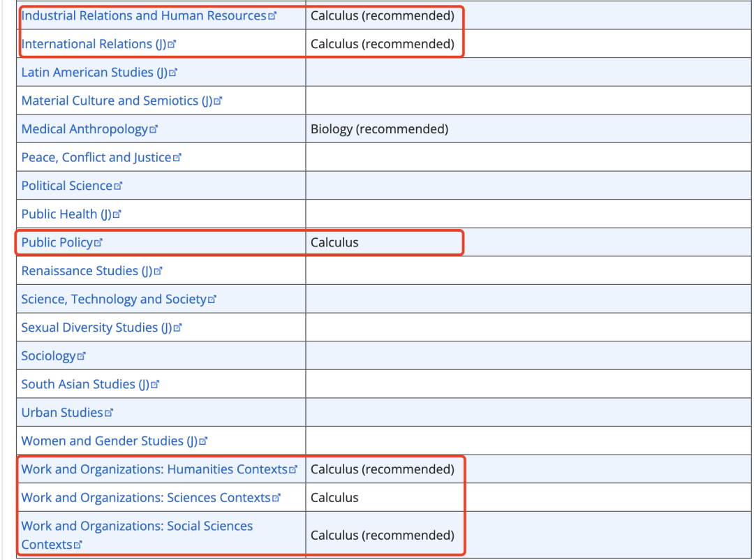Open Latin American Studies (J) link
754x560 pixels.
[94, 73]
